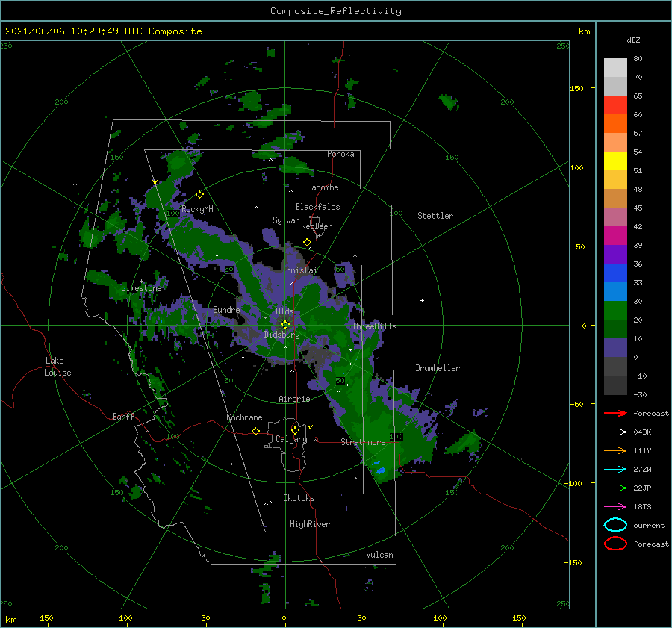
Task: Click the Banff label
Action: pos(123,416)
